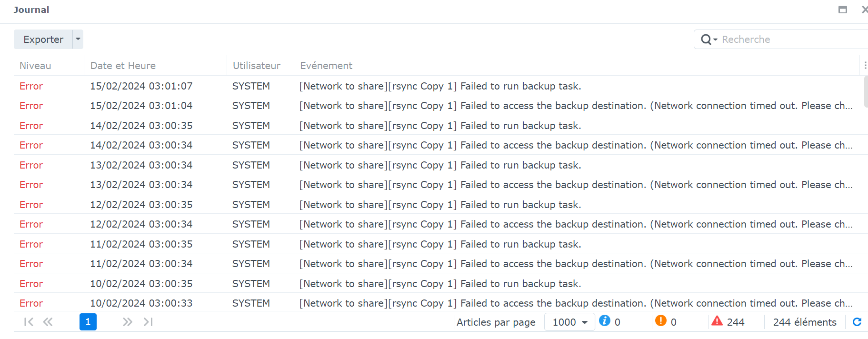This screenshot has width=868, height=339.
Task: Refresh the journal list
Action: pyautogui.click(x=857, y=322)
